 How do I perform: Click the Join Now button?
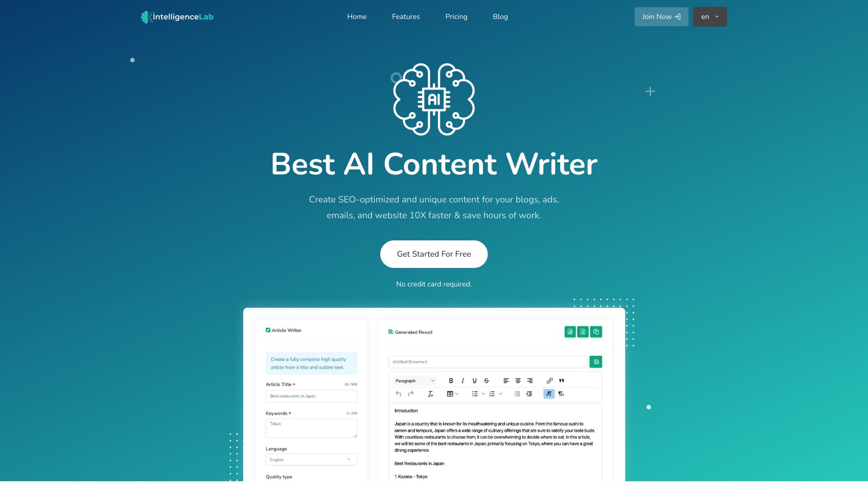point(661,17)
